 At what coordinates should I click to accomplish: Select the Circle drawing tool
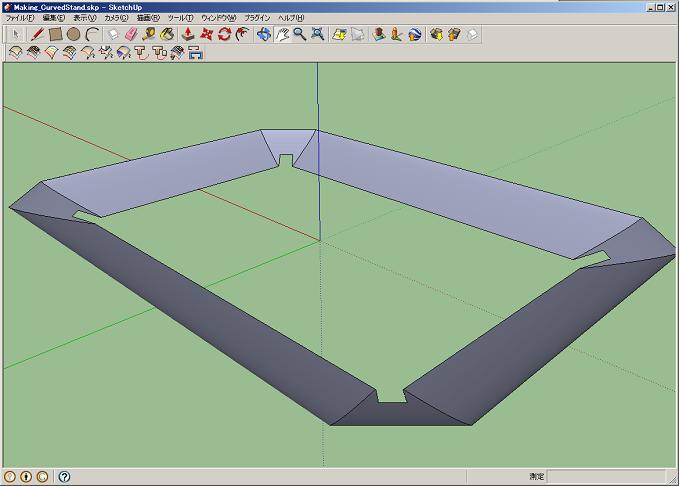(x=74, y=34)
